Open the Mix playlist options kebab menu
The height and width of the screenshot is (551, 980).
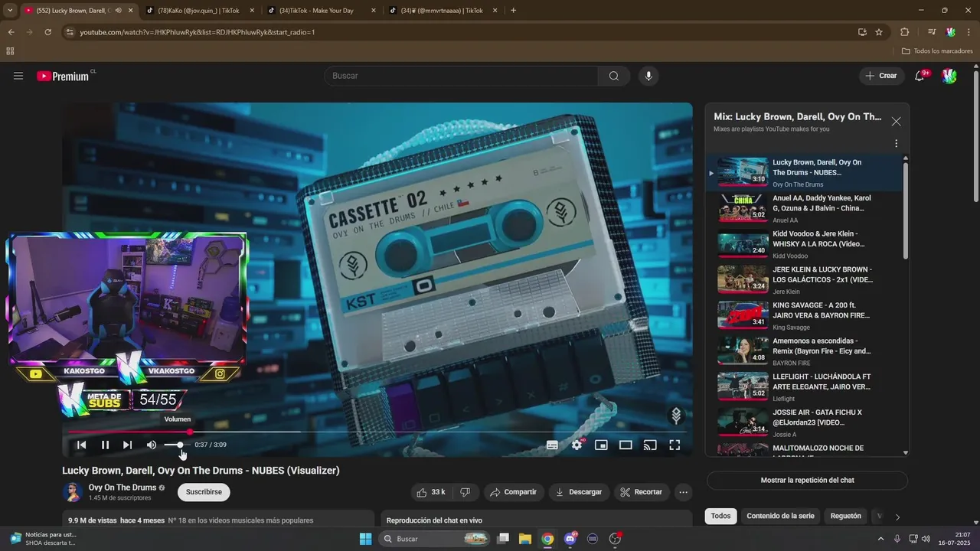coord(896,143)
